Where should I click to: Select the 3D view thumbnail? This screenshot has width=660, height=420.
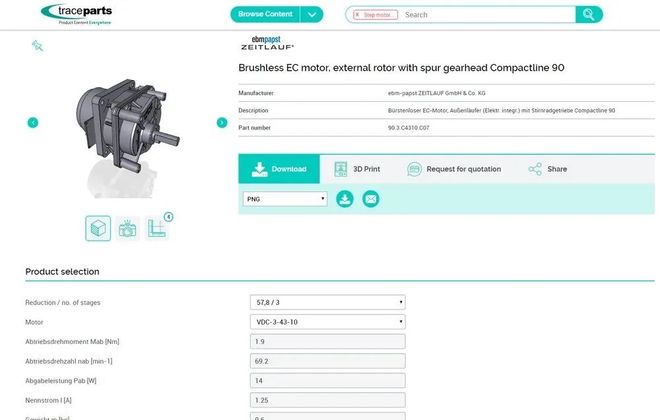click(x=97, y=228)
